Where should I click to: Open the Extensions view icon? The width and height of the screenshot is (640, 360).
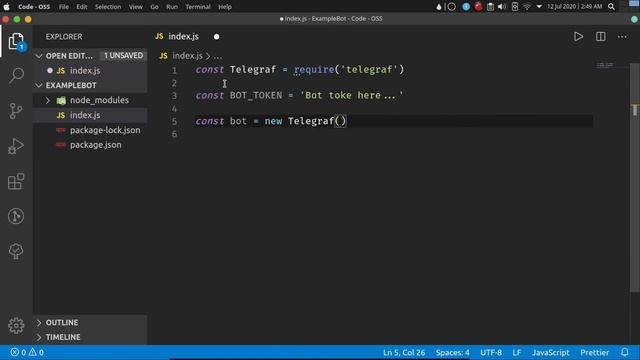(16, 181)
